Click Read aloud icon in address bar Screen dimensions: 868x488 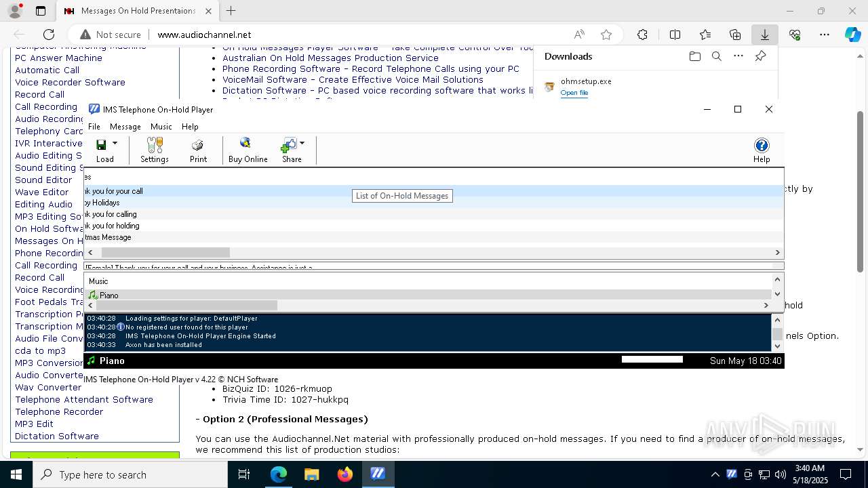pyautogui.click(x=579, y=35)
